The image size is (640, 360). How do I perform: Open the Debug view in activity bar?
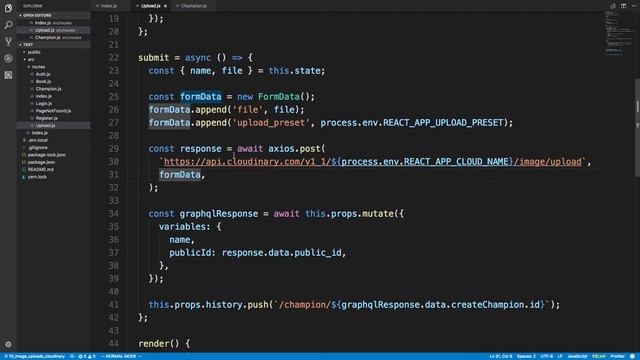[x=8, y=58]
